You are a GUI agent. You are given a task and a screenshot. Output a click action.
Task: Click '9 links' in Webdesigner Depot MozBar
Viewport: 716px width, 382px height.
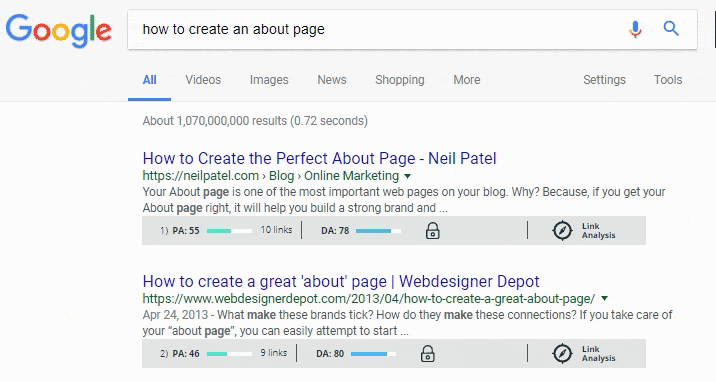click(x=274, y=353)
